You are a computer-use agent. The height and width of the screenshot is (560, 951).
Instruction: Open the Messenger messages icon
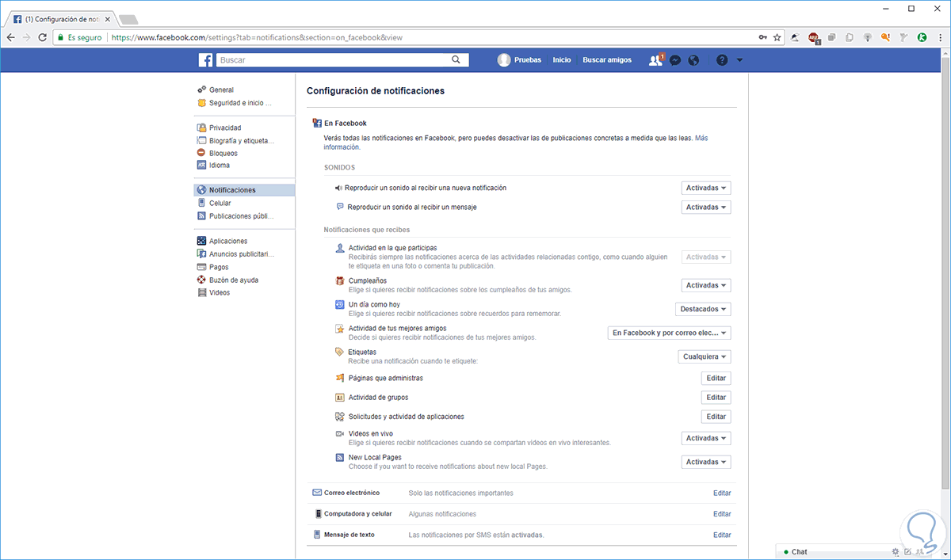pyautogui.click(x=675, y=60)
